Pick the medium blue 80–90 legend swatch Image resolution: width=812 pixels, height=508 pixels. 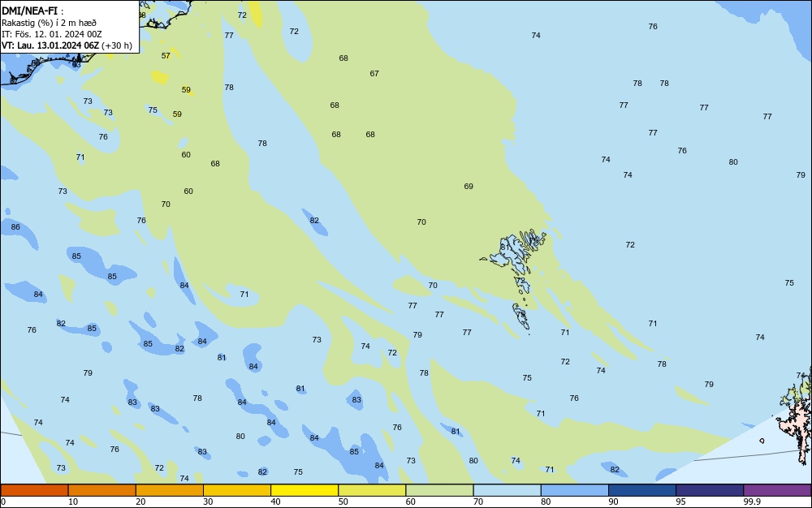[x=575, y=490]
